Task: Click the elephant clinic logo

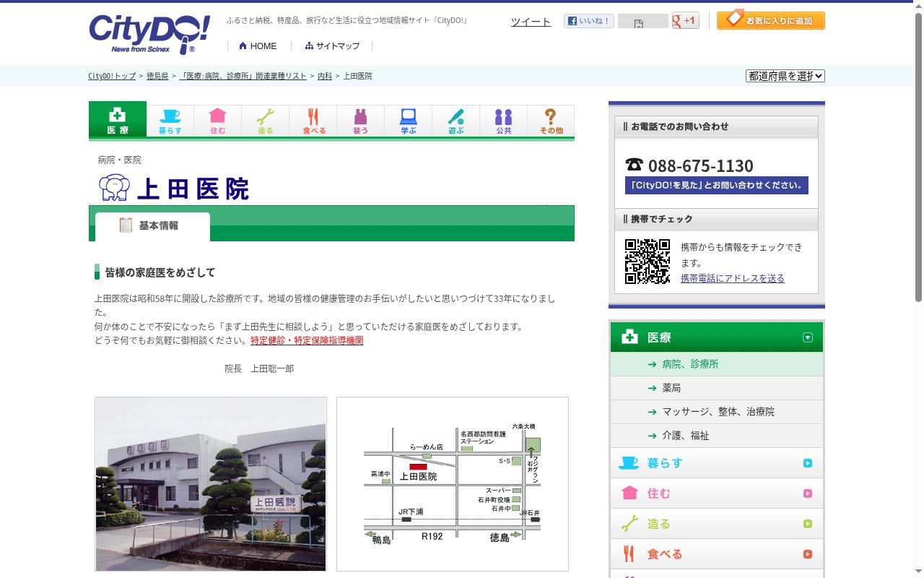Action: pyautogui.click(x=114, y=188)
